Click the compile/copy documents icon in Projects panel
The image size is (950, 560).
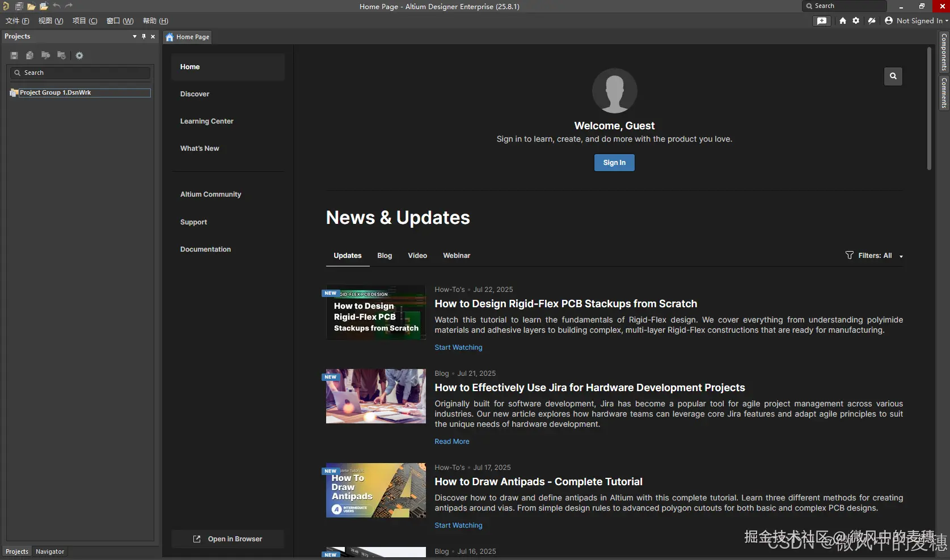click(x=29, y=56)
